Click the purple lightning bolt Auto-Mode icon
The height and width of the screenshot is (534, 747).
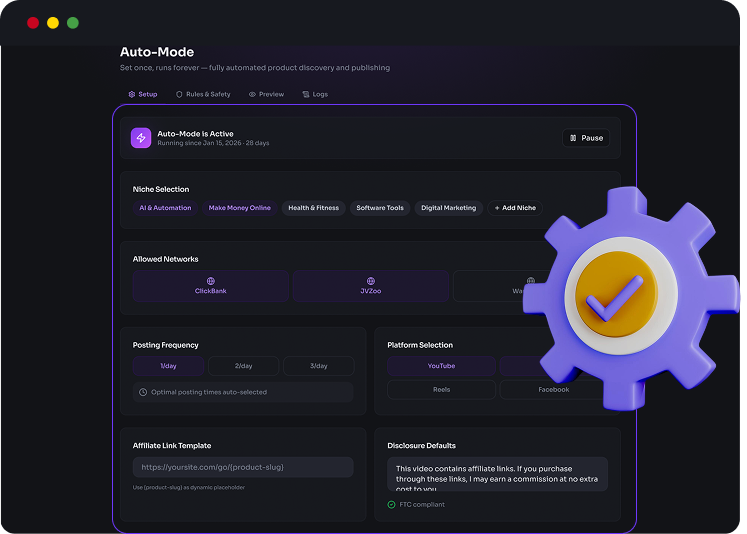click(141, 138)
